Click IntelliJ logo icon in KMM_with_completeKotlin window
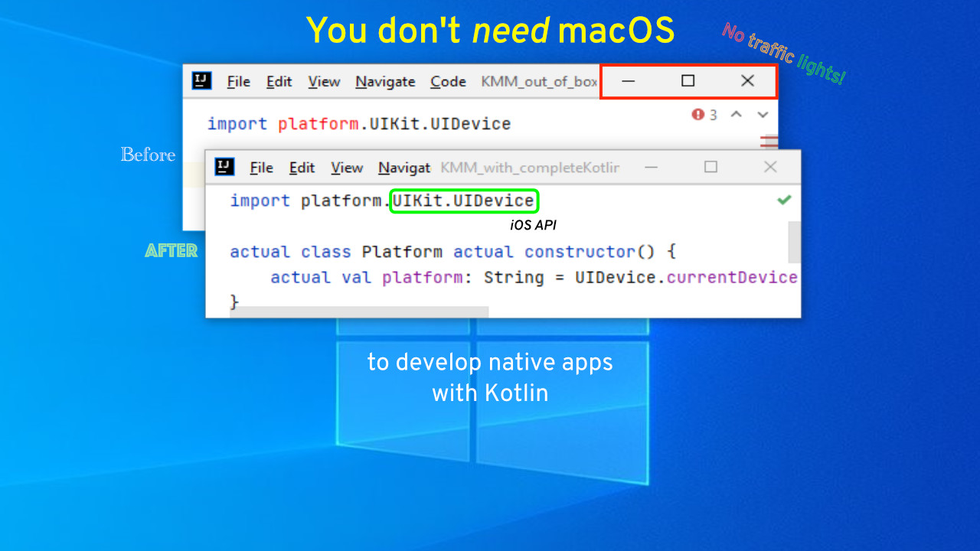This screenshot has height=551, width=980. click(224, 166)
